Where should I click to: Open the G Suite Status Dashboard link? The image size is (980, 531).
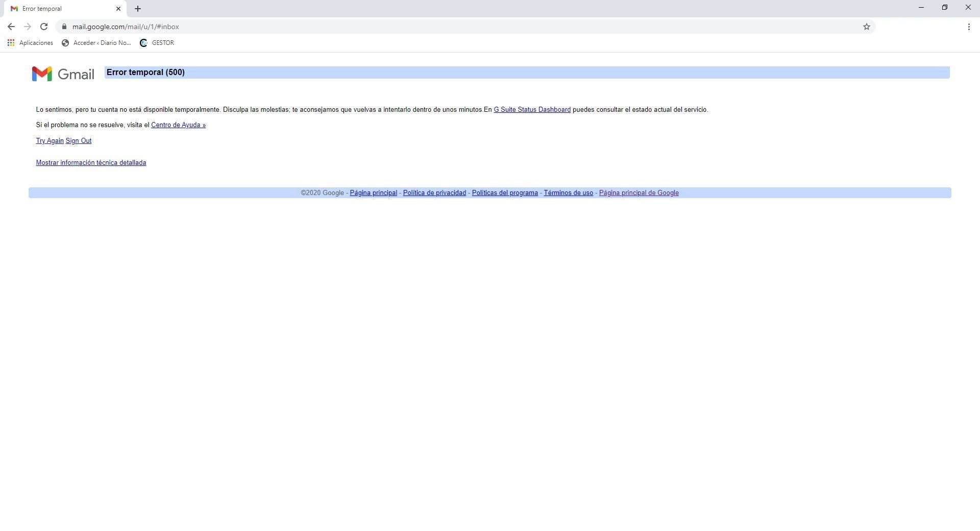click(532, 110)
